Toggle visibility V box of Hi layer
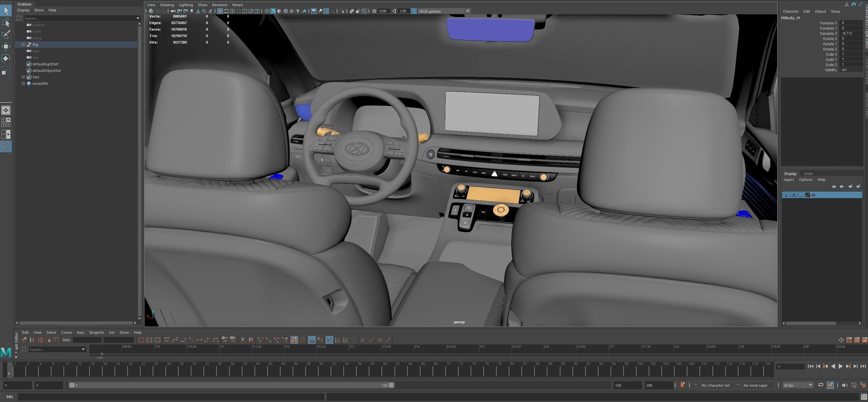The image size is (868, 402). [x=786, y=195]
